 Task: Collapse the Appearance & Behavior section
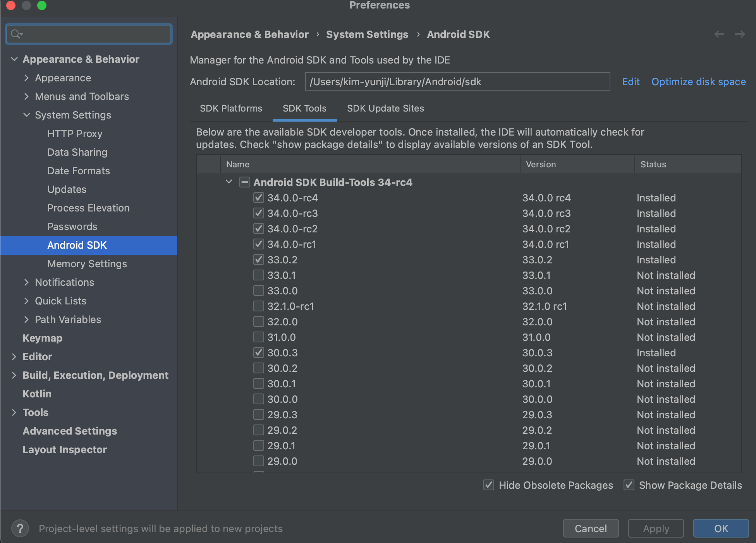pyautogui.click(x=14, y=59)
